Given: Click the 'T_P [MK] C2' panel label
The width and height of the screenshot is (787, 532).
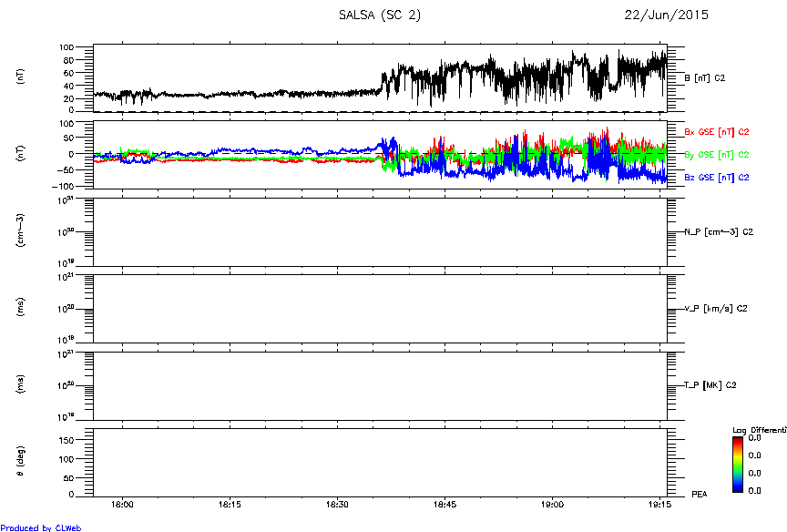Looking at the screenshot, I should (710, 385).
